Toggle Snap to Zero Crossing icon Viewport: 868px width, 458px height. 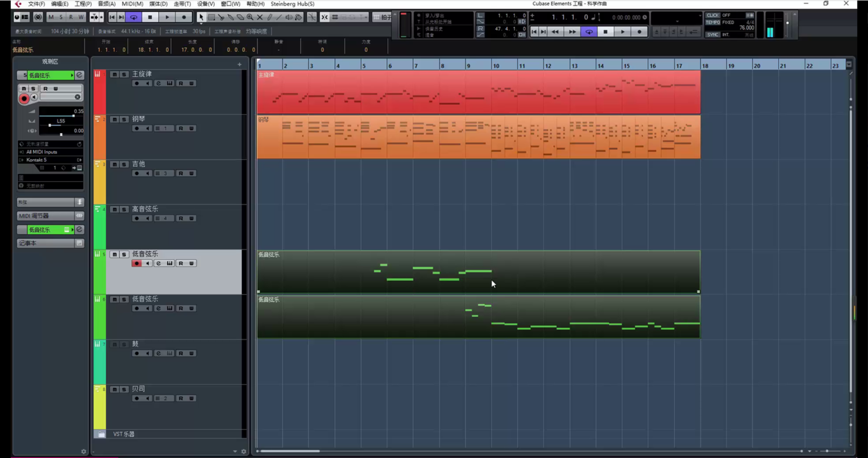click(312, 17)
